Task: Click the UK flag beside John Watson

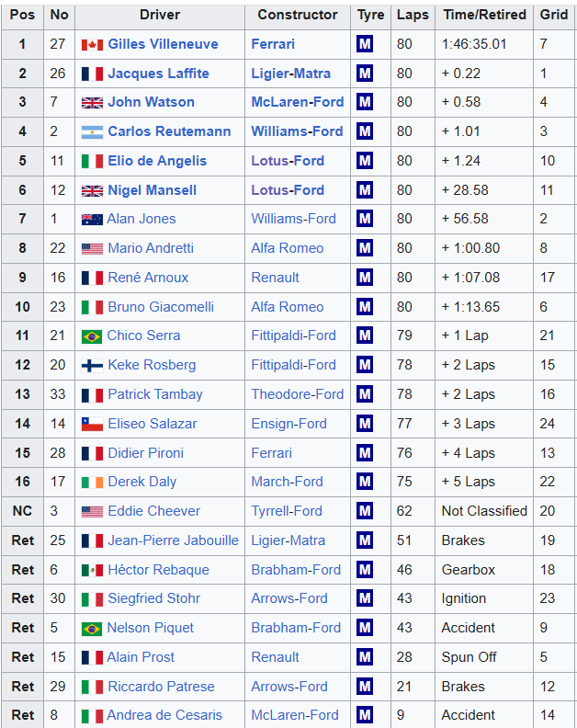Action: tap(92, 103)
